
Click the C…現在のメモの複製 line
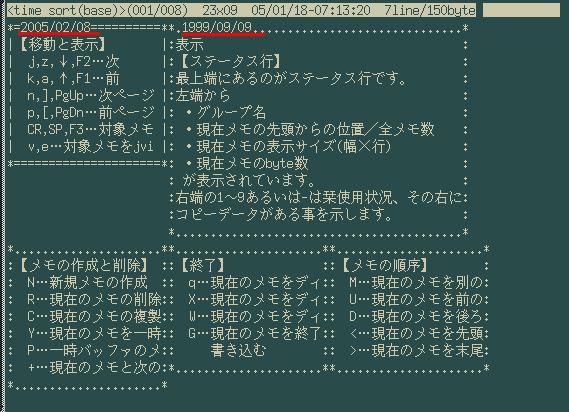click(94, 317)
